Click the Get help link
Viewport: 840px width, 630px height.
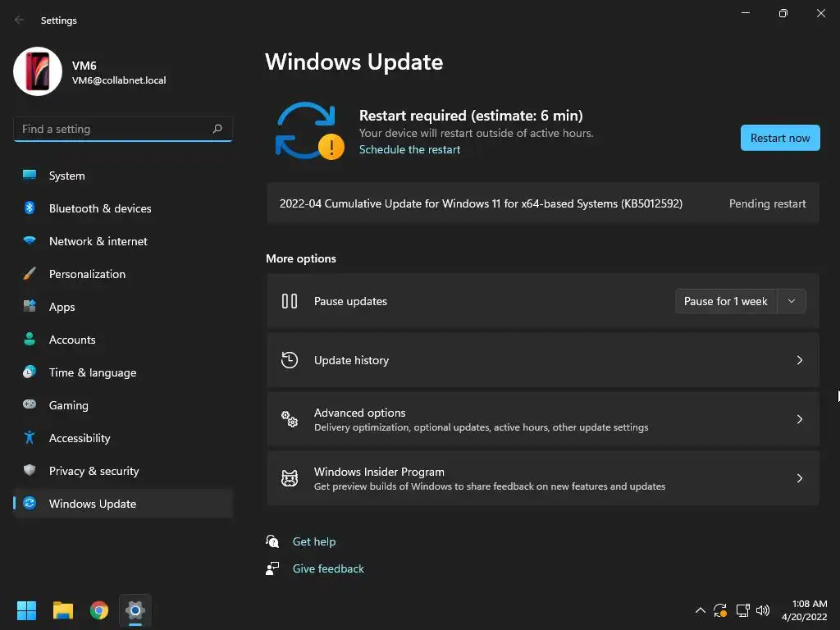pyautogui.click(x=314, y=541)
